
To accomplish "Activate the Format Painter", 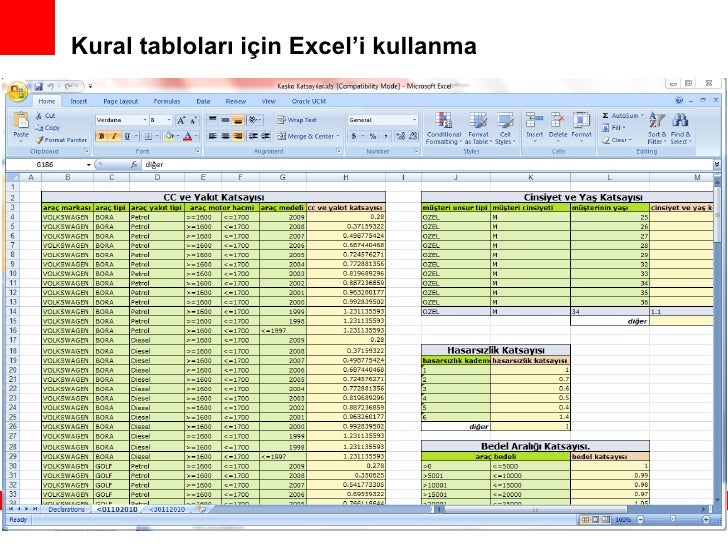I will 61,140.
